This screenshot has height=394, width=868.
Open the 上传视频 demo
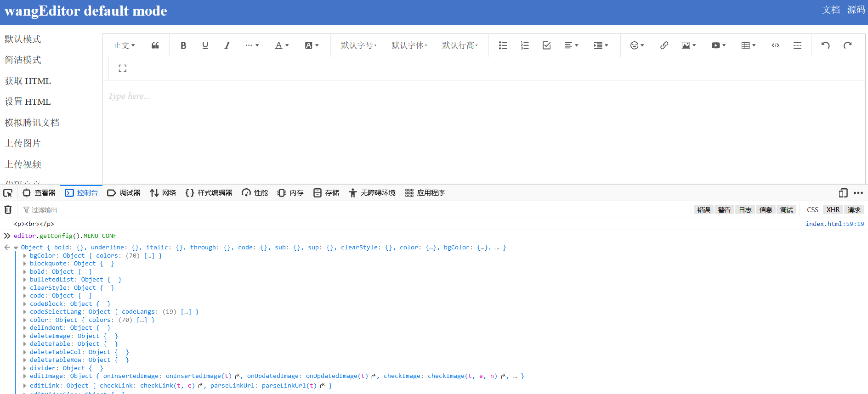tap(23, 164)
